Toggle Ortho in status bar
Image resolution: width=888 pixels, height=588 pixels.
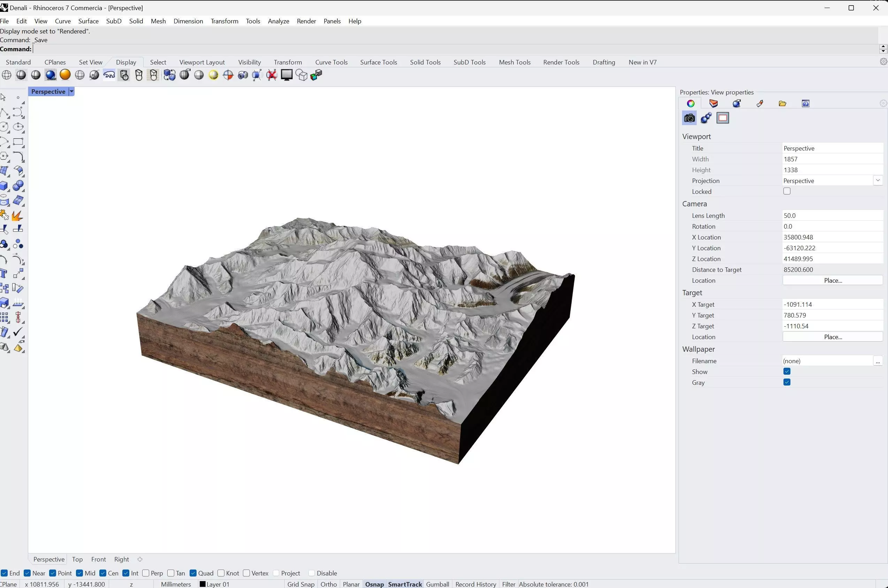329,584
